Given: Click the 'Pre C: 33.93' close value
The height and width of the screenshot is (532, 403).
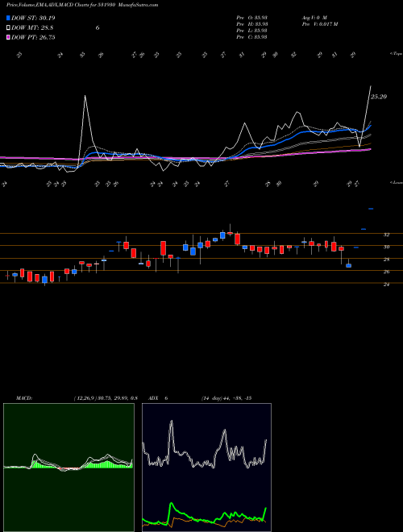Looking at the screenshot, I should point(252,37).
